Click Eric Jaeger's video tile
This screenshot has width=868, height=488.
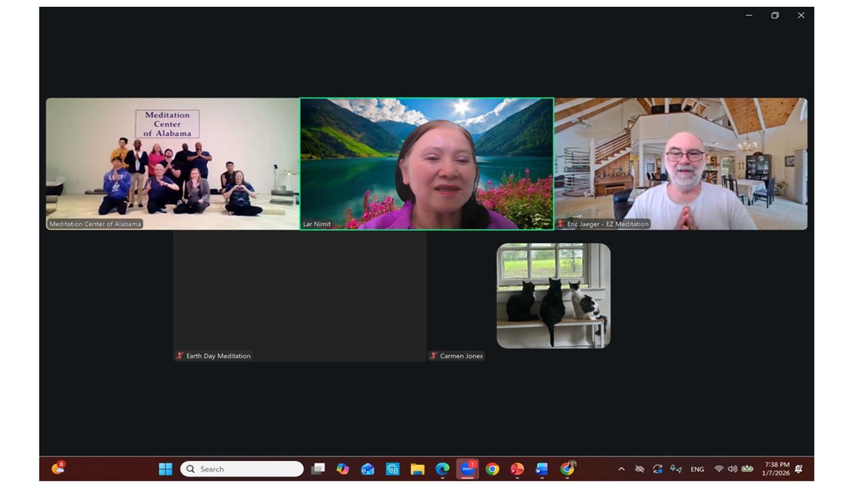point(681,163)
